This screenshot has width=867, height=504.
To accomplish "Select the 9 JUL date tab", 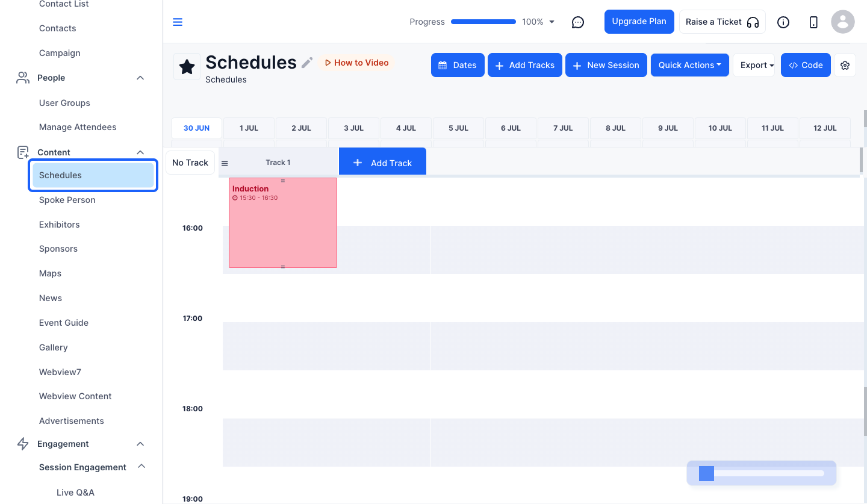I will click(668, 128).
